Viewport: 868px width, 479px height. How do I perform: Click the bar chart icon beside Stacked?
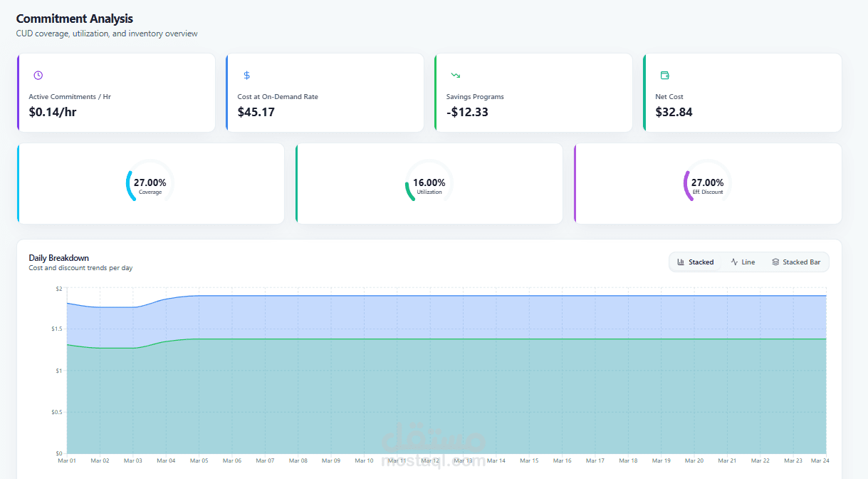click(681, 262)
